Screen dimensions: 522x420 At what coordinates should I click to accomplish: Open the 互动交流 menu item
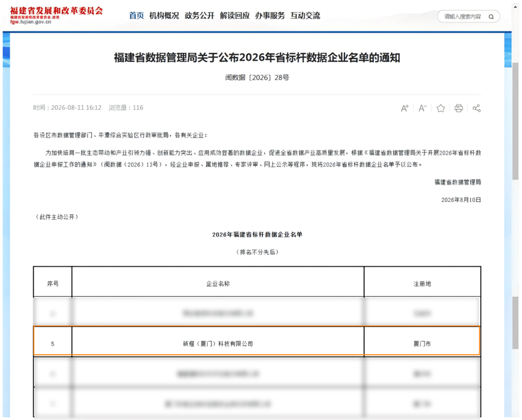pos(305,16)
